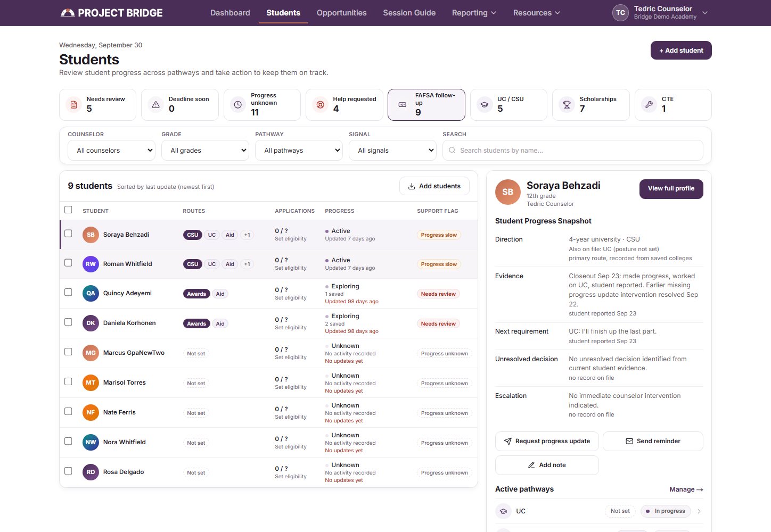Click Roman Whitfield's RW avatar
This screenshot has height=532, width=771.
tap(91, 264)
